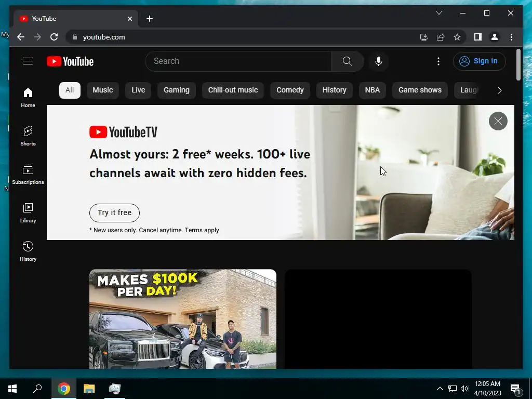Switch to the YouTube browser tab
This screenshot has width=532, height=399.
(75, 19)
